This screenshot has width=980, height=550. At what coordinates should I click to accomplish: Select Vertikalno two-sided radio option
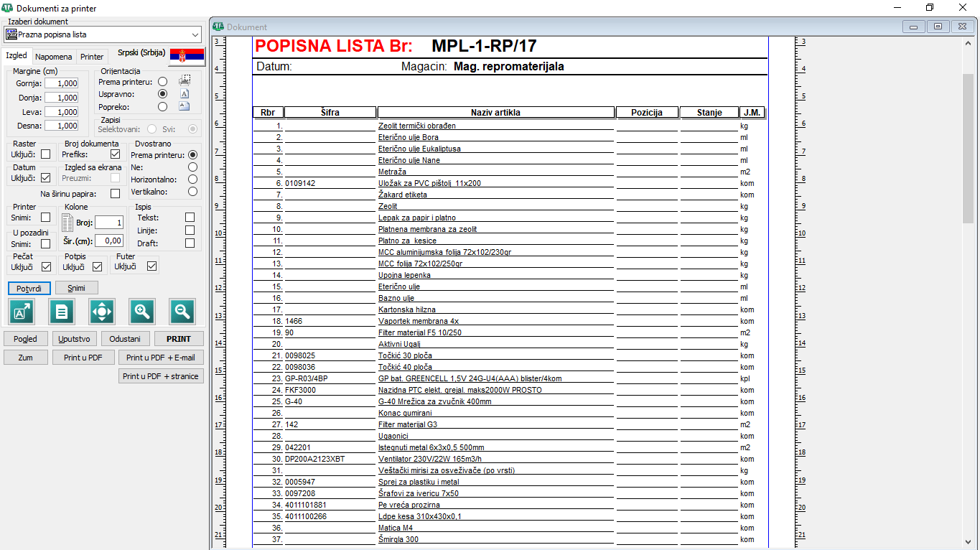[x=192, y=192]
